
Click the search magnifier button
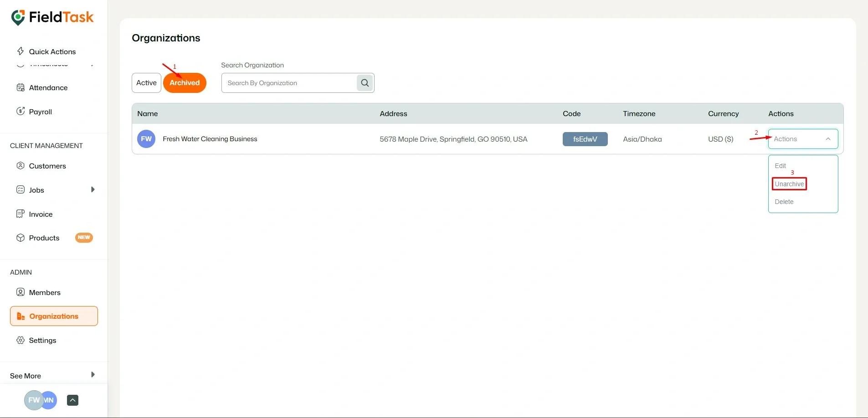point(365,83)
